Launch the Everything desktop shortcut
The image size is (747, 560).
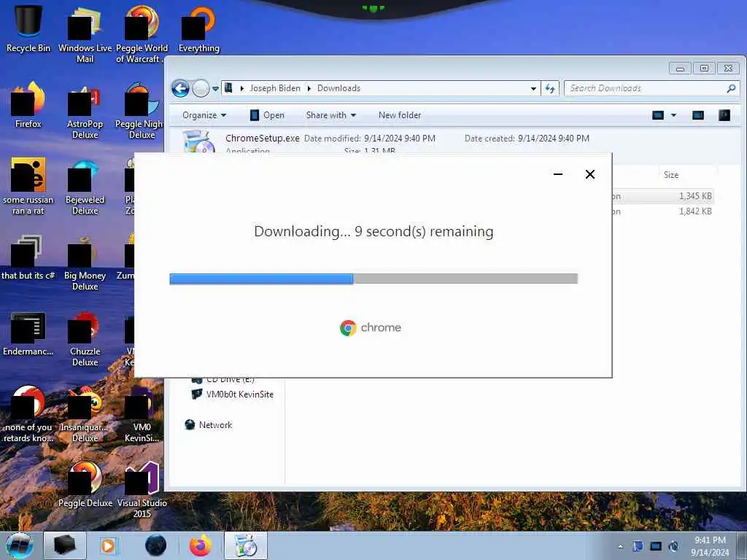pyautogui.click(x=198, y=29)
